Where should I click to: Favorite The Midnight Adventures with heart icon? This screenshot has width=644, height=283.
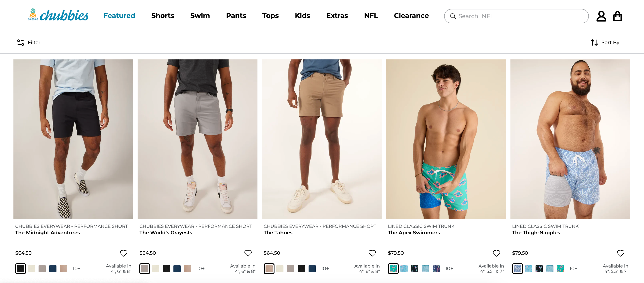point(123,253)
